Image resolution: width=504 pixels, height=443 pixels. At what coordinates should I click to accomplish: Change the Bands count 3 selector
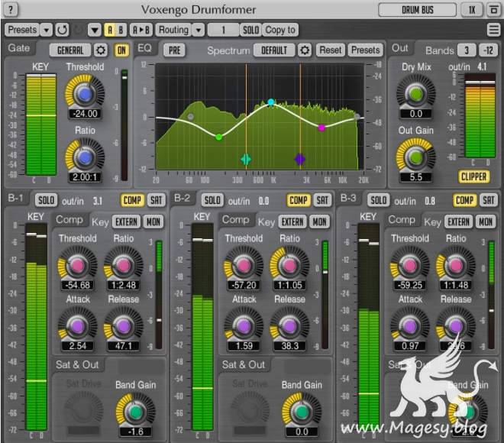pyautogui.click(x=467, y=50)
